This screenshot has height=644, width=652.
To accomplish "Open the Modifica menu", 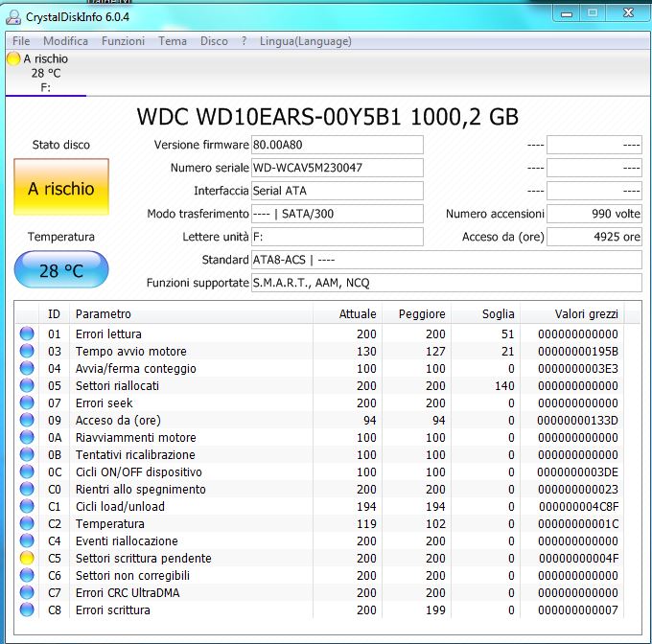I will 66,41.
